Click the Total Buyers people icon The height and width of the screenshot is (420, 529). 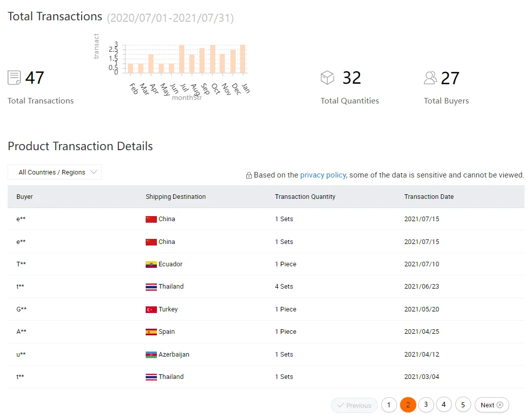tap(431, 78)
